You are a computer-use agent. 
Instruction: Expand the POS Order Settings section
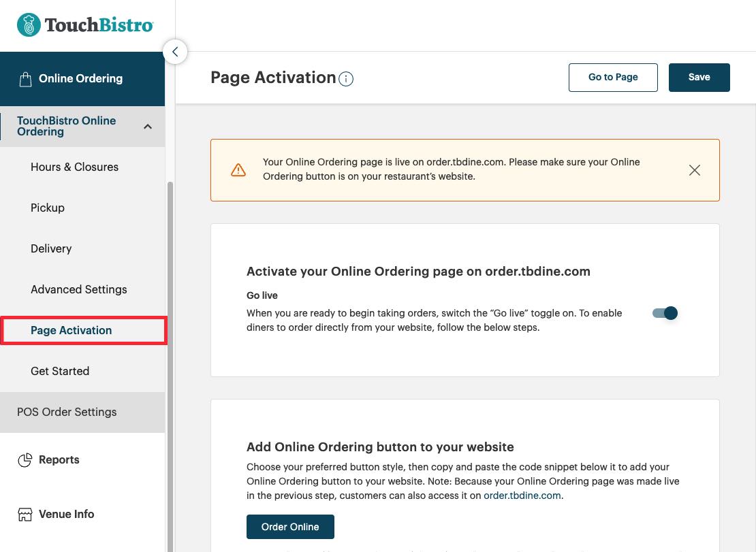pyautogui.click(x=67, y=412)
